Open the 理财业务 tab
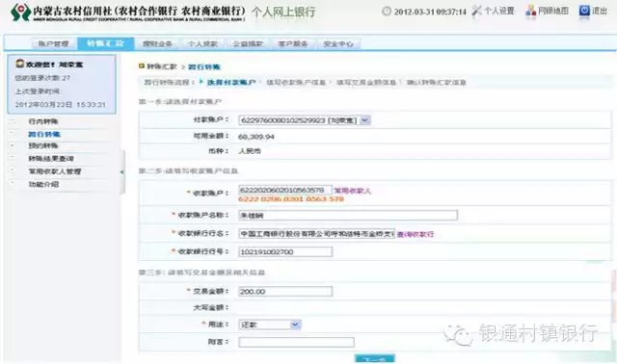Screen dimensions: 617x364 coord(157,43)
